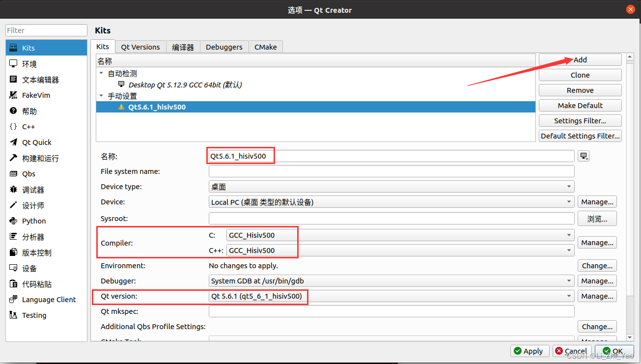Select the Qt5.6.1_hisiv500 kit row
Image resolution: width=641 pixels, height=364 pixels.
click(316, 107)
